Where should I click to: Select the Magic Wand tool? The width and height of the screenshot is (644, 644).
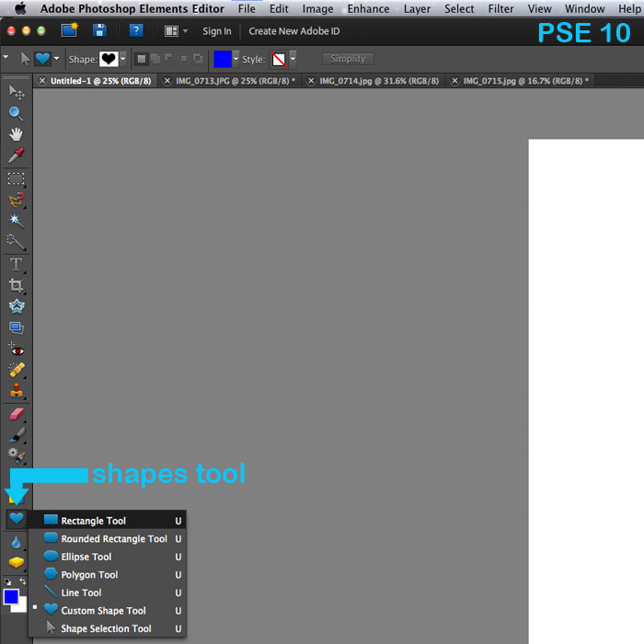(x=16, y=221)
